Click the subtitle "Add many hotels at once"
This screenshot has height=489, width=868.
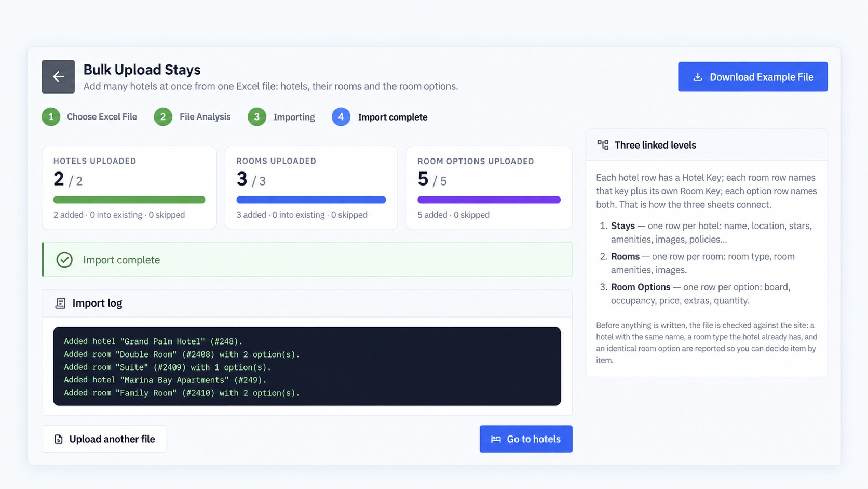[270, 86]
